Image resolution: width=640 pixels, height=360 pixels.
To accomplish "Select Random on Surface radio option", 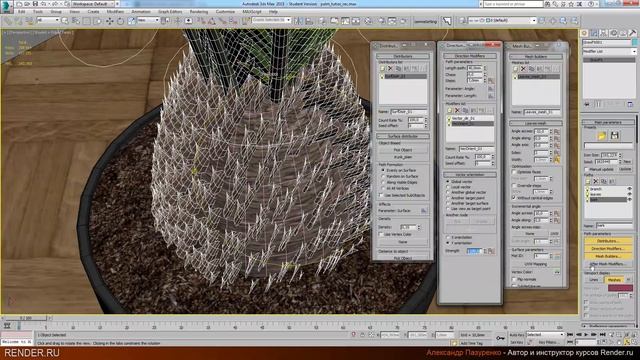I will [x=383, y=176].
